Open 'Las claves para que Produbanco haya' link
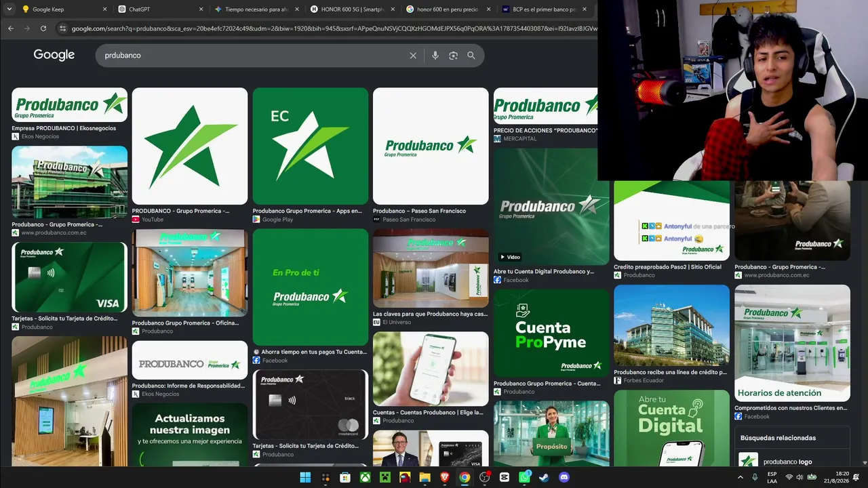This screenshot has height=488, width=868. click(430, 314)
